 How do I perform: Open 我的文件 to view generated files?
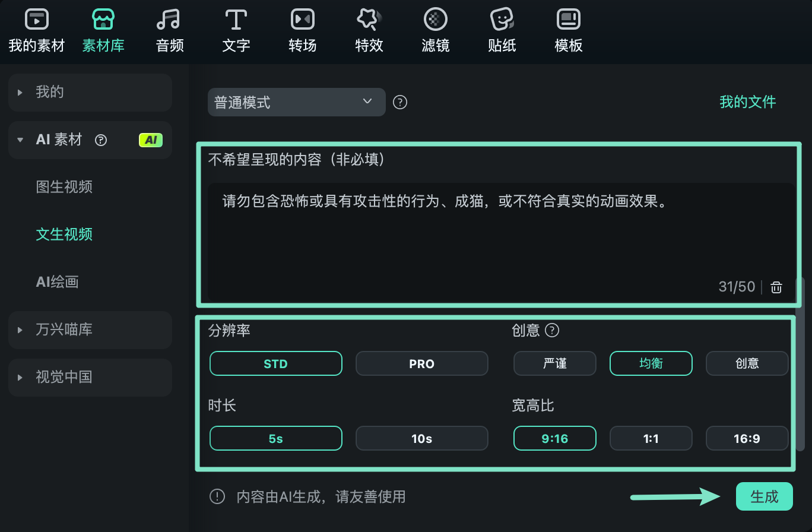pos(747,102)
